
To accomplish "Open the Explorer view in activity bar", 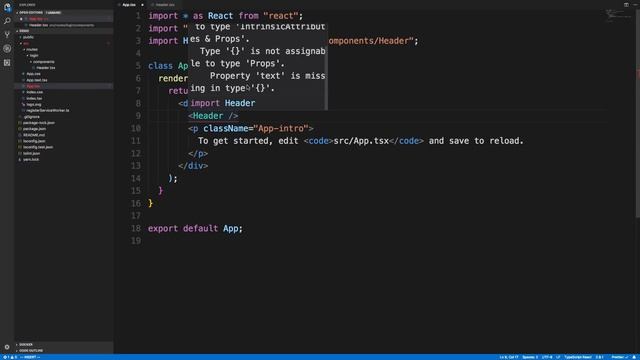I will click(7, 7).
